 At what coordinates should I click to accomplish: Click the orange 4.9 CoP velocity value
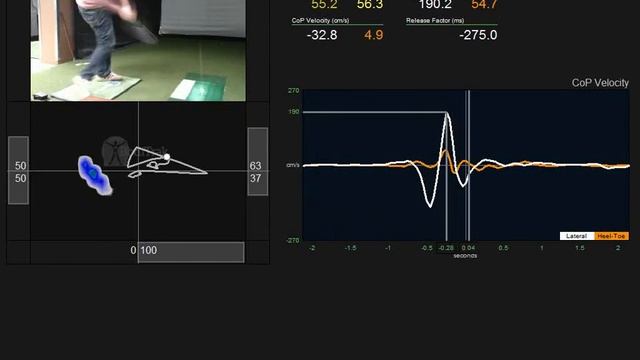click(x=373, y=35)
